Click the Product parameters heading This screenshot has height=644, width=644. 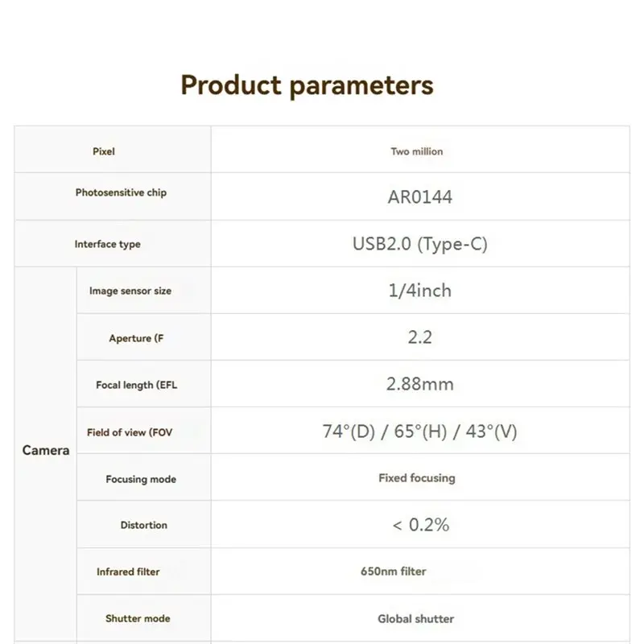click(x=307, y=85)
